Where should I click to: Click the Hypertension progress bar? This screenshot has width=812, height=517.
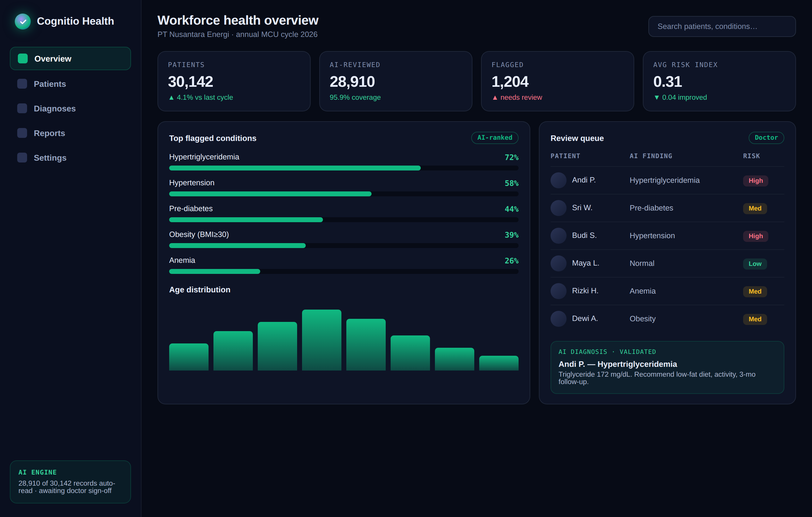point(344,194)
